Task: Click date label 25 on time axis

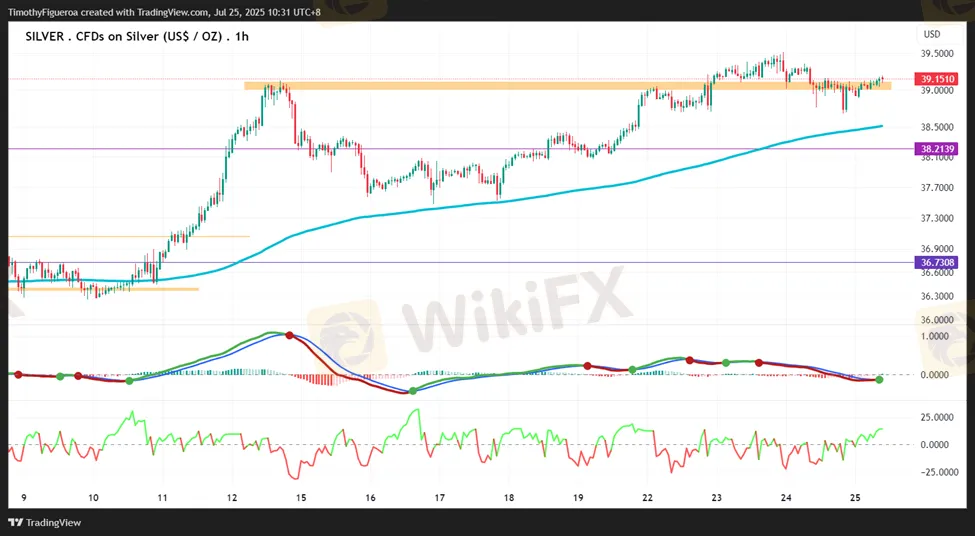Action: coord(855,498)
